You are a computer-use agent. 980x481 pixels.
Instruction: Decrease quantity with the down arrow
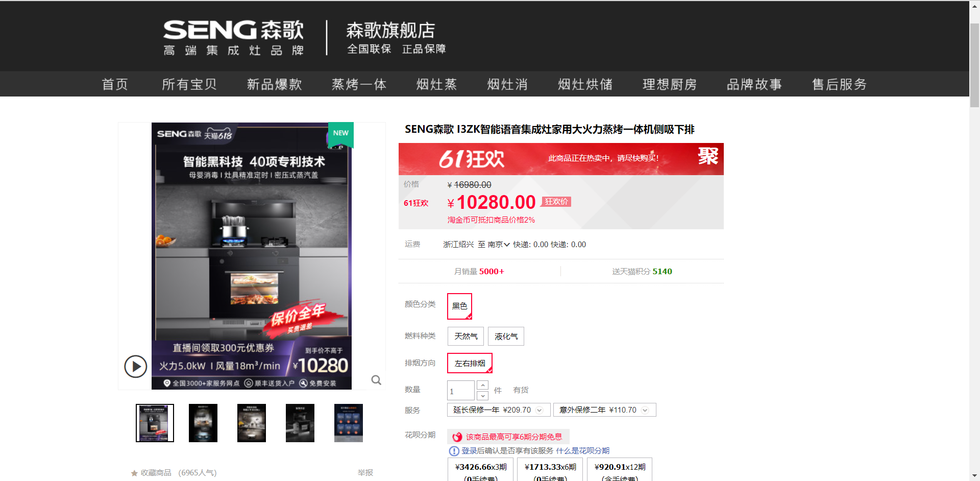(483, 396)
